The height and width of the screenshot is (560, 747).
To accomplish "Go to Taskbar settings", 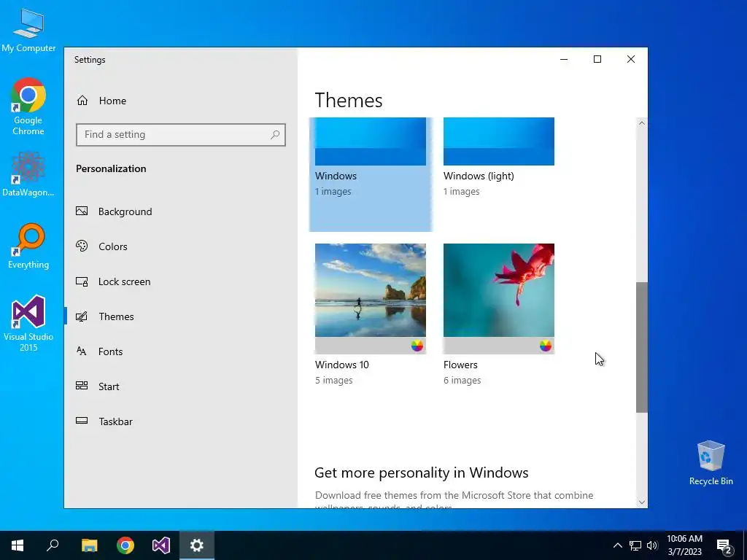I will click(181, 421).
